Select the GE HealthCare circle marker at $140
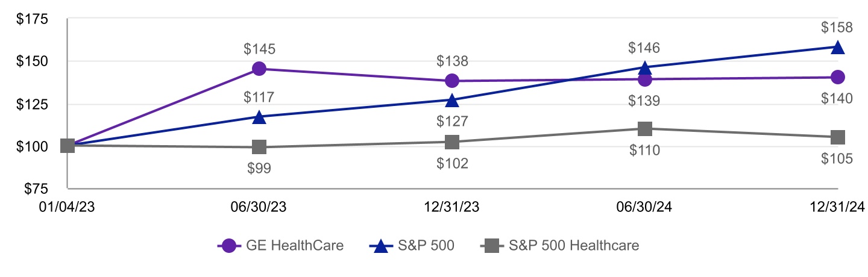This screenshot has width=868, height=277. click(837, 77)
